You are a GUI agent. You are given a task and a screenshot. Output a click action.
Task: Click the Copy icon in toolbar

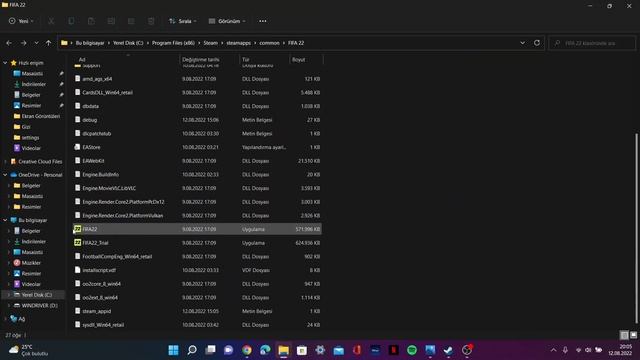pyautogui.click(x=71, y=21)
